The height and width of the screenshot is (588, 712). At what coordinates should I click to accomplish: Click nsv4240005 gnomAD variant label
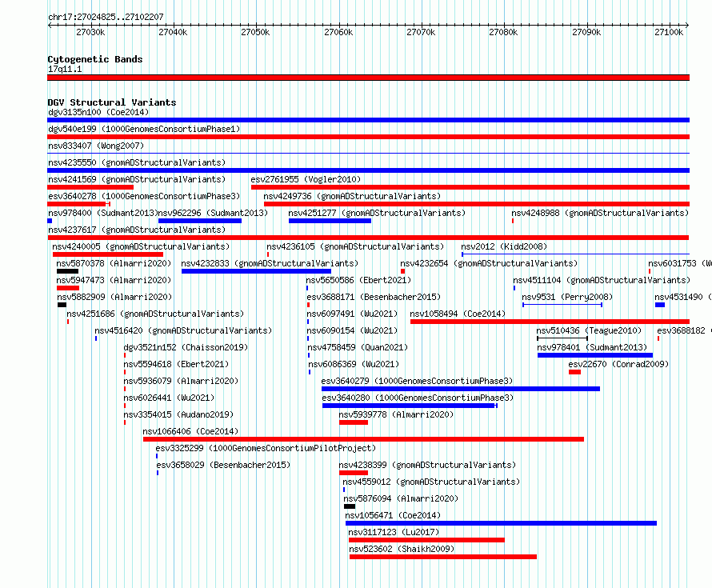pos(141,246)
